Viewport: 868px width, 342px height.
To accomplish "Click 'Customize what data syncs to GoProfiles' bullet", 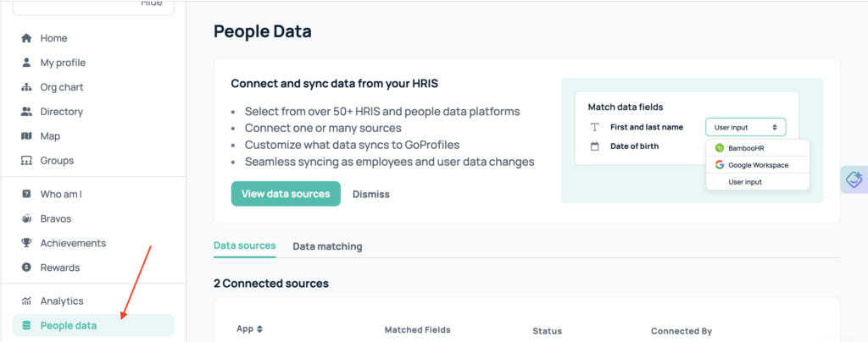I will tap(353, 145).
